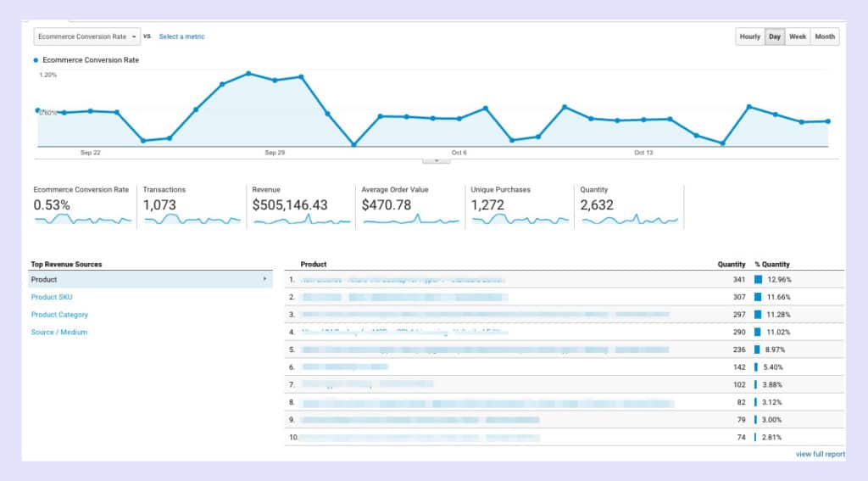868x481 pixels.
Task: Collapse the chart using the small arrow handle
Action: click(x=437, y=160)
